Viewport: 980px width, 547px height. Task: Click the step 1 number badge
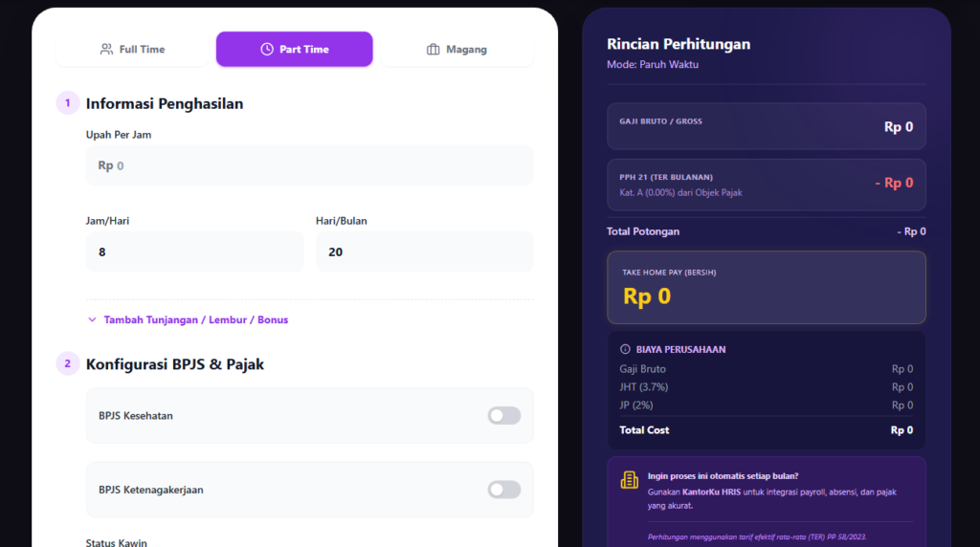tap(68, 103)
